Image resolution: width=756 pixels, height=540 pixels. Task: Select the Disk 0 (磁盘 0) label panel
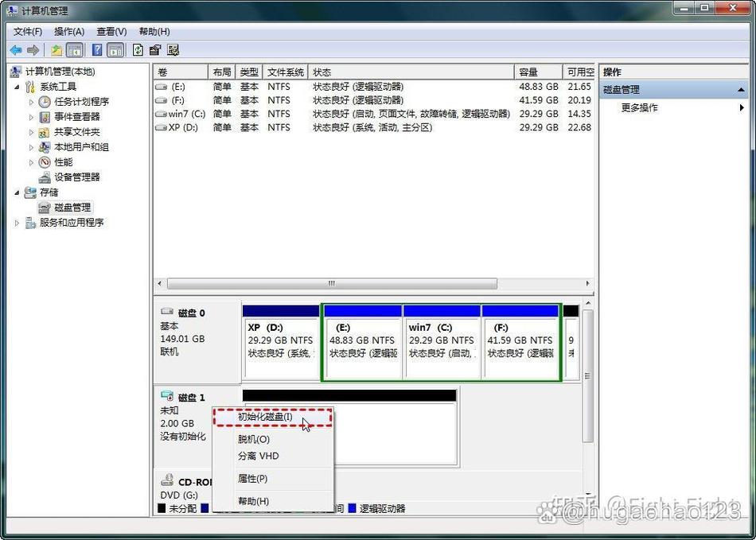pos(197,341)
